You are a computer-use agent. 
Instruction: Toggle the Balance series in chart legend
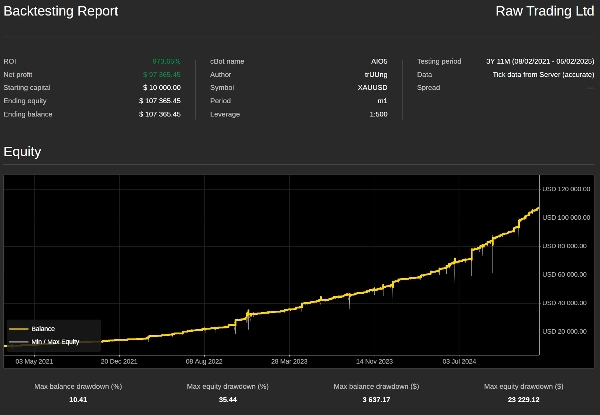coord(42,328)
